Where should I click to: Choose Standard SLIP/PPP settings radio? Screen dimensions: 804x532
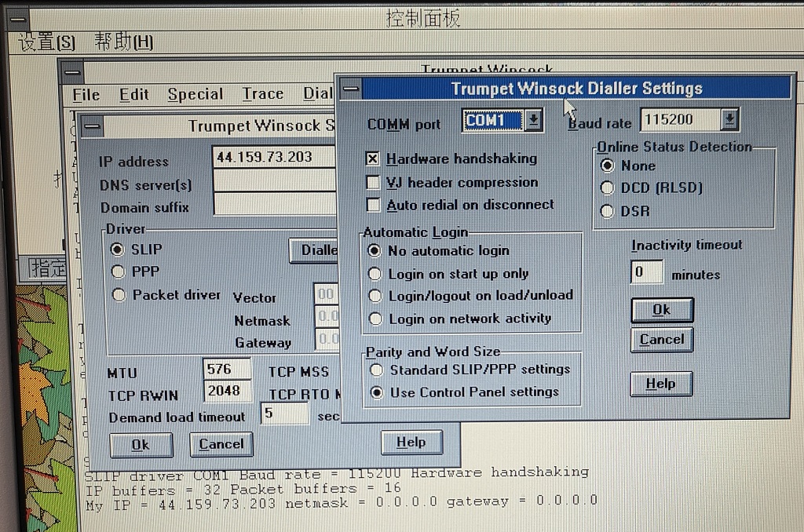click(377, 370)
